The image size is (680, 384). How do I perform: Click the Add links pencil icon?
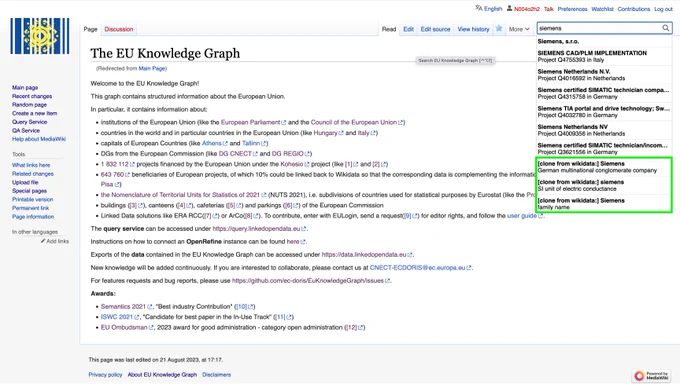point(43,241)
